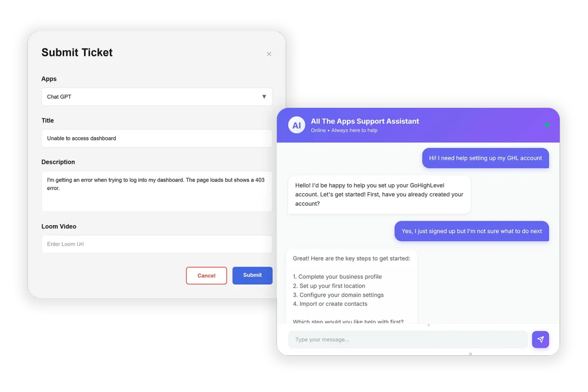Cancel the ticket submission
The width and height of the screenshot is (588, 392).
(x=206, y=275)
